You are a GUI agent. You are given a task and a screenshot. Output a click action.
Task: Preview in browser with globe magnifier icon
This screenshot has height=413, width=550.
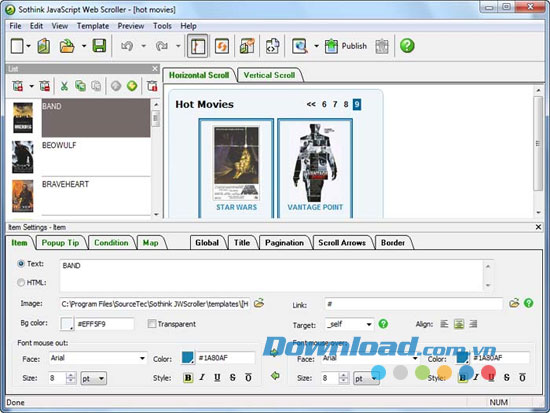(300, 46)
